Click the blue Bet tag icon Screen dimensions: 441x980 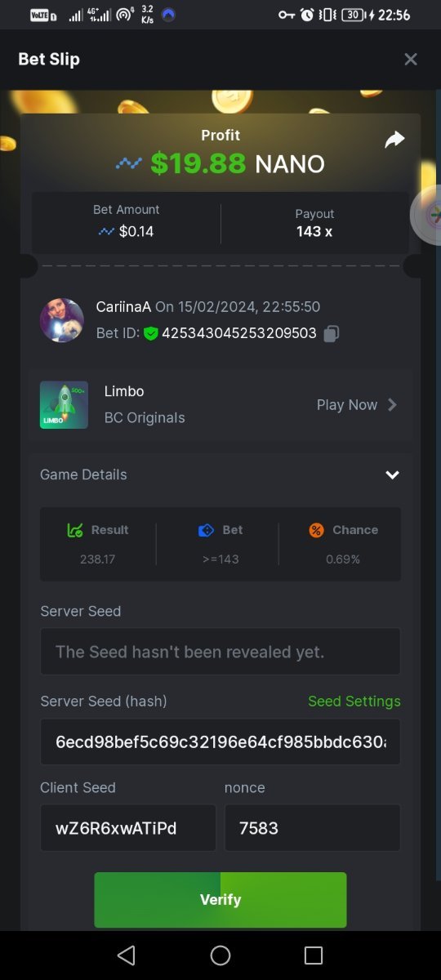point(206,530)
